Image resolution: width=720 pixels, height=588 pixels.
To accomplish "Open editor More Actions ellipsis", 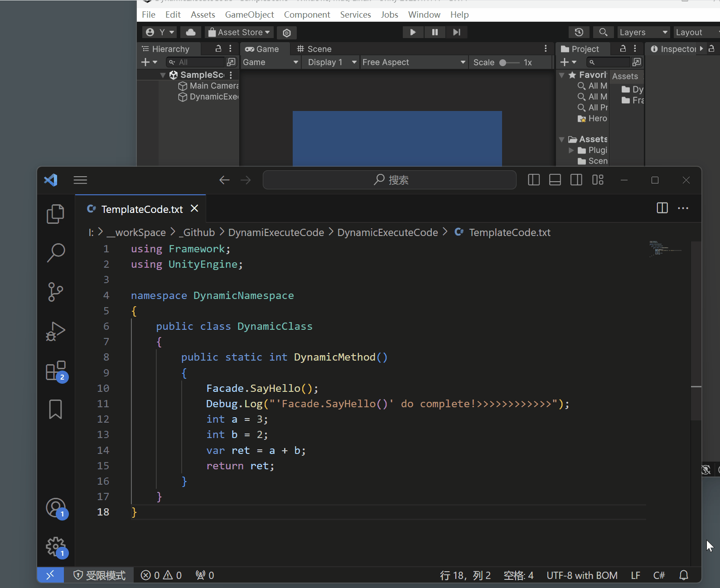I will pos(683,208).
